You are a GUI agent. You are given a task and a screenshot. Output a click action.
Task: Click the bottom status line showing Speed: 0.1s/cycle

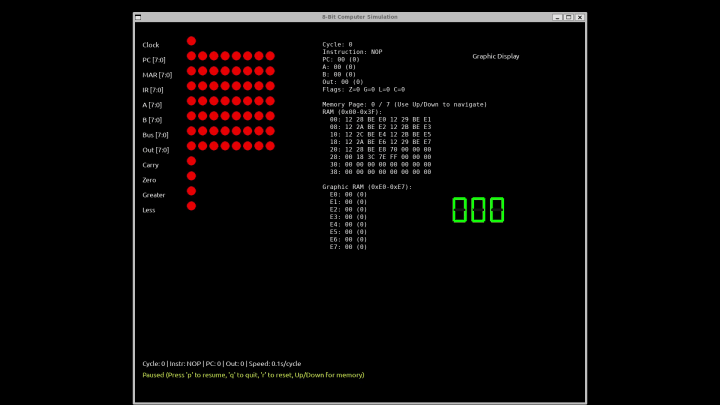click(222, 364)
